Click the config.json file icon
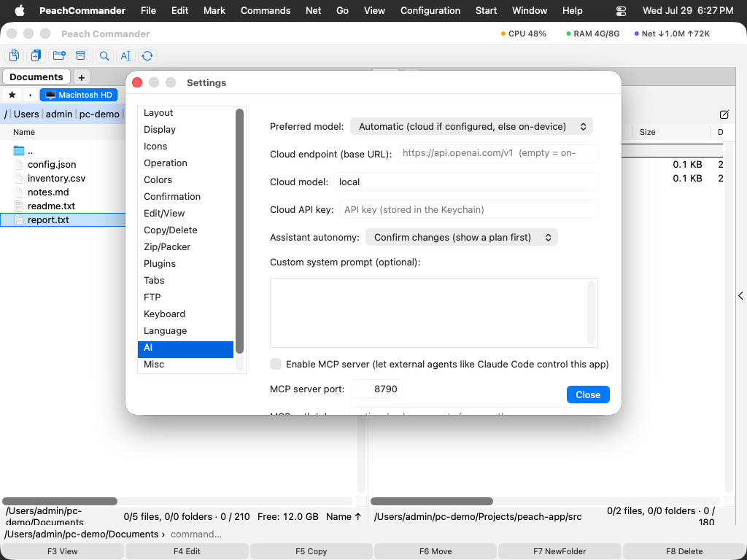This screenshot has height=560, width=747. (x=18, y=164)
